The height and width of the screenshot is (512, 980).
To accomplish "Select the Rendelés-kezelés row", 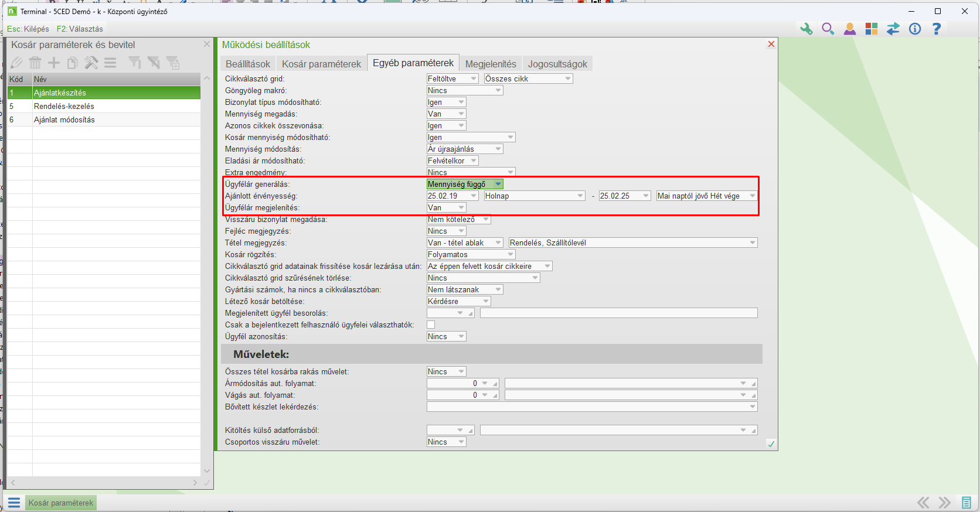I will [x=64, y=106].
